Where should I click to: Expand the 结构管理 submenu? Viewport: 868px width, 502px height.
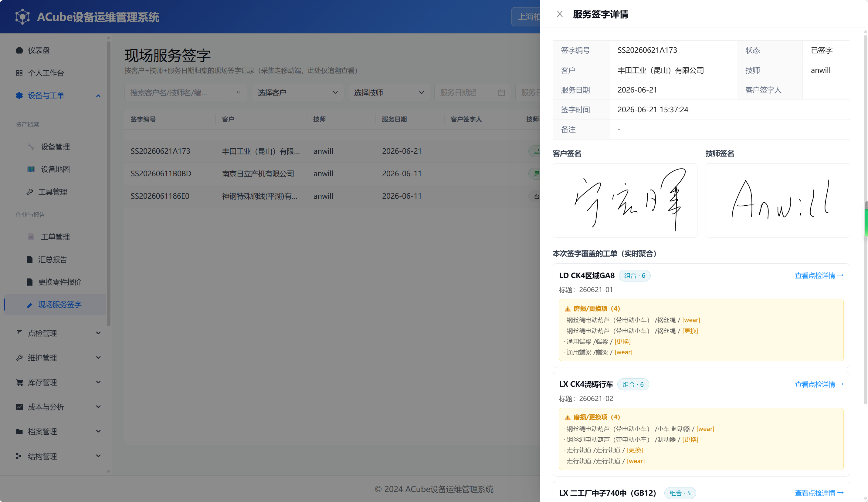[x=98, y=456]
